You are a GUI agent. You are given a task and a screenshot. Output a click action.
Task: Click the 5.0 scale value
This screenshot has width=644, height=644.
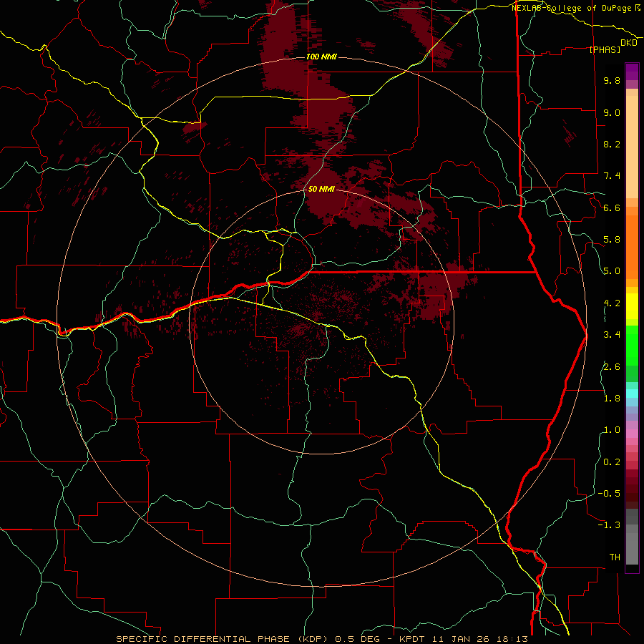point(612,271)
